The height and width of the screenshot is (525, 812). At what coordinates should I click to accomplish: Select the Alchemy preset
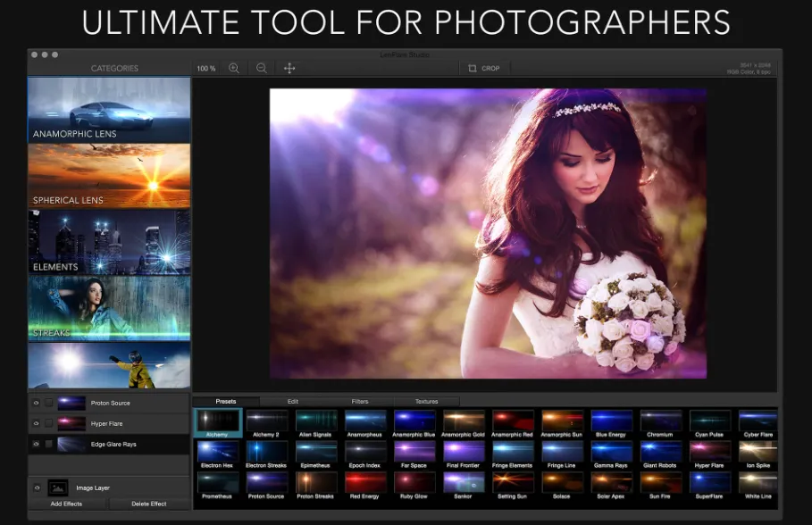click(x=217, y=423)
